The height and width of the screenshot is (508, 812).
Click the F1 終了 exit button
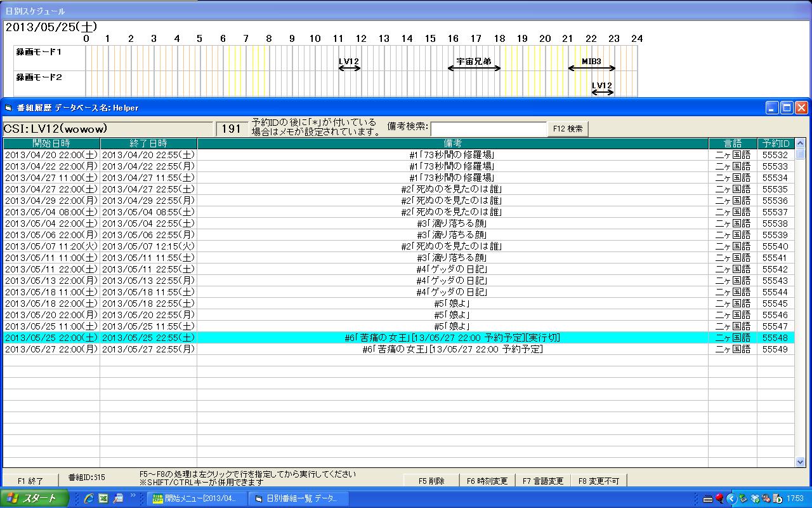(30, 481)
